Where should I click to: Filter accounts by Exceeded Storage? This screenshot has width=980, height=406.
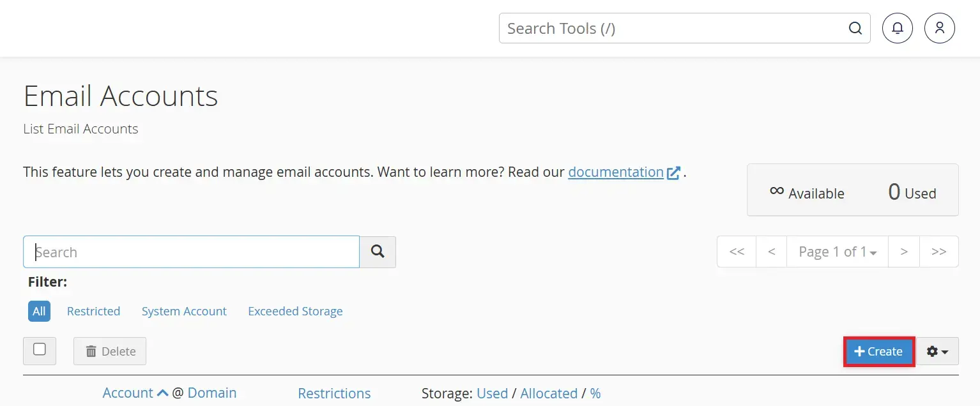(295, 311)
